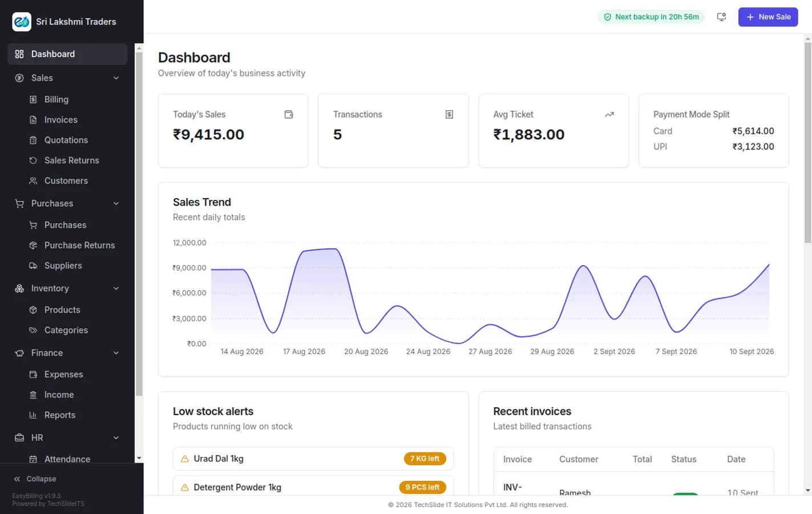
Task: Click the Urad Dal 1kg warning icon
Action: tap(184, 459)
